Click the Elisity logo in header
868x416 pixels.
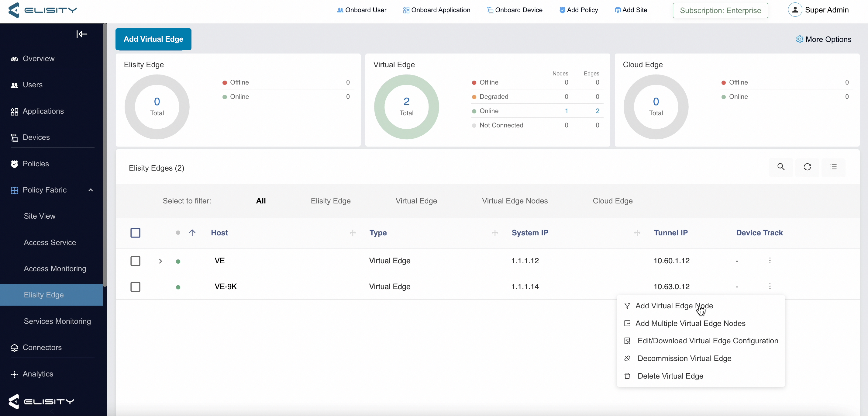point(43,10)
